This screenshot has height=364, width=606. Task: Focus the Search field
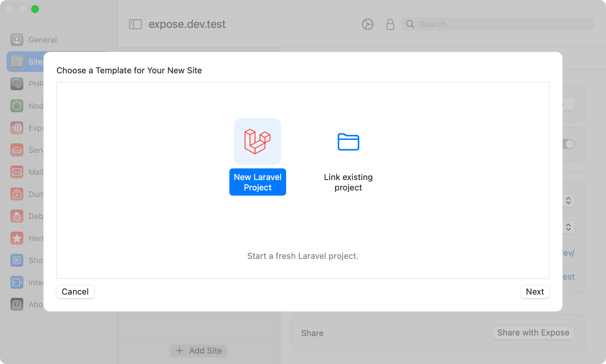498,24
